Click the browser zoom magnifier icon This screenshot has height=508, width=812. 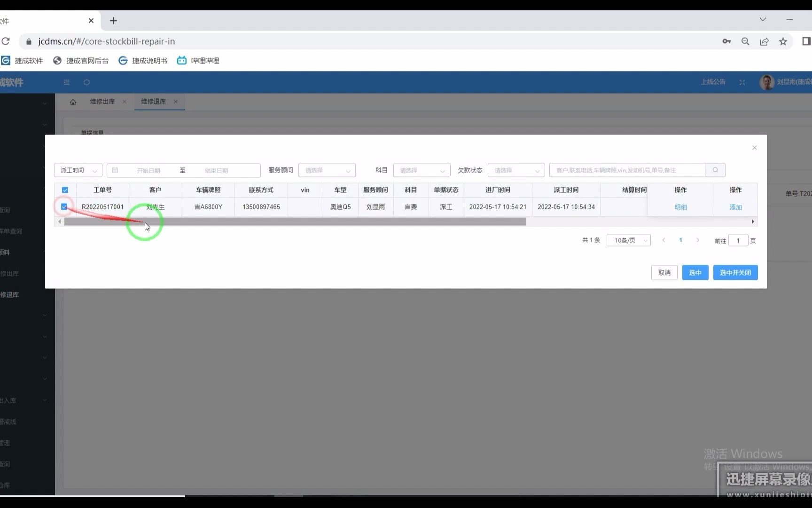[745, 41]
